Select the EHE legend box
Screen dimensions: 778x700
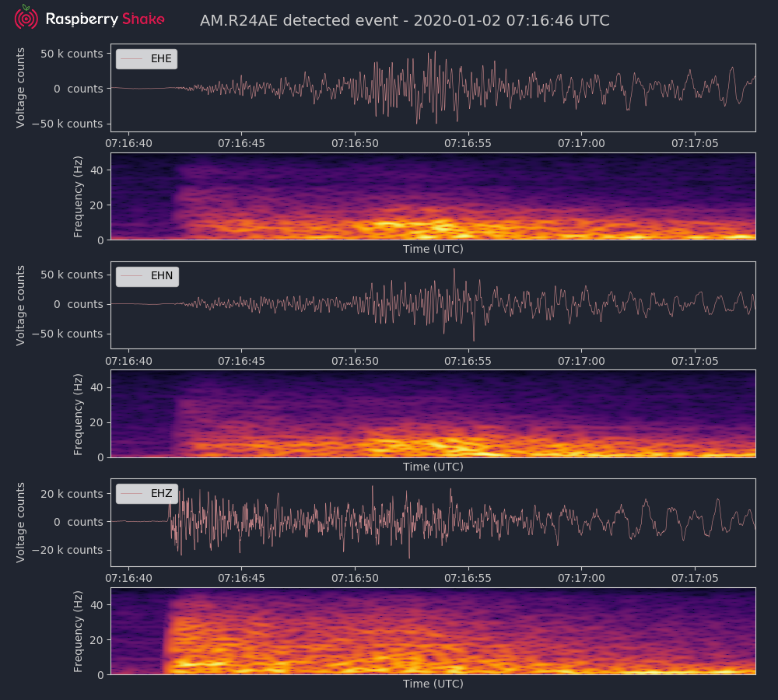click(146, 58)
